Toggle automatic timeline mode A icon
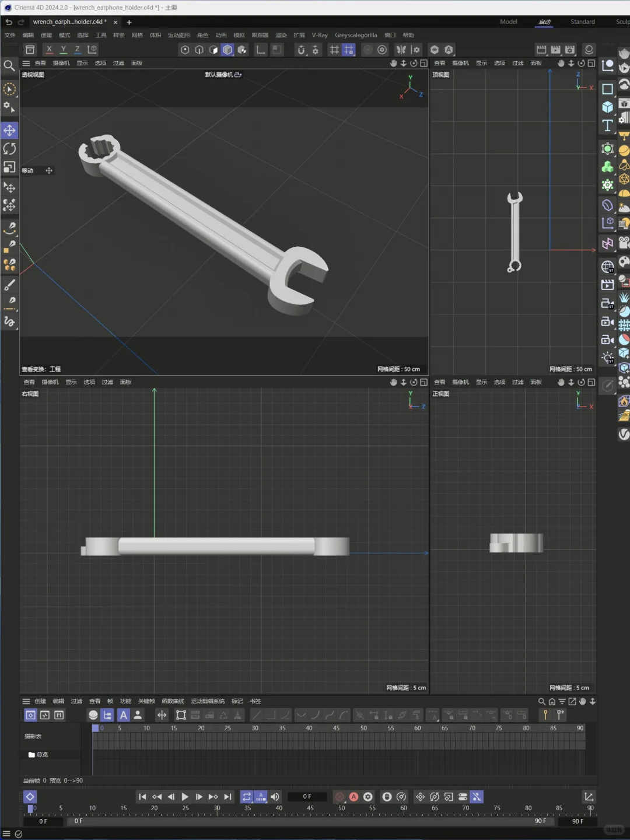 [x=123, y=715]
